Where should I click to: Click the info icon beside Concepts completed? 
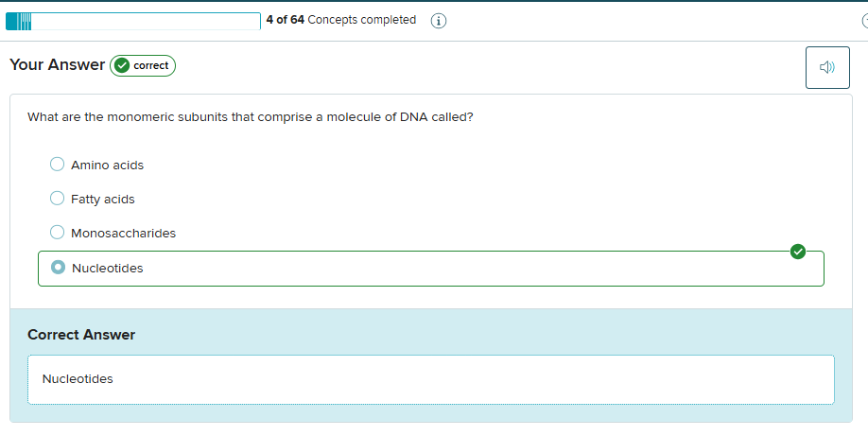tap(439, 21)
